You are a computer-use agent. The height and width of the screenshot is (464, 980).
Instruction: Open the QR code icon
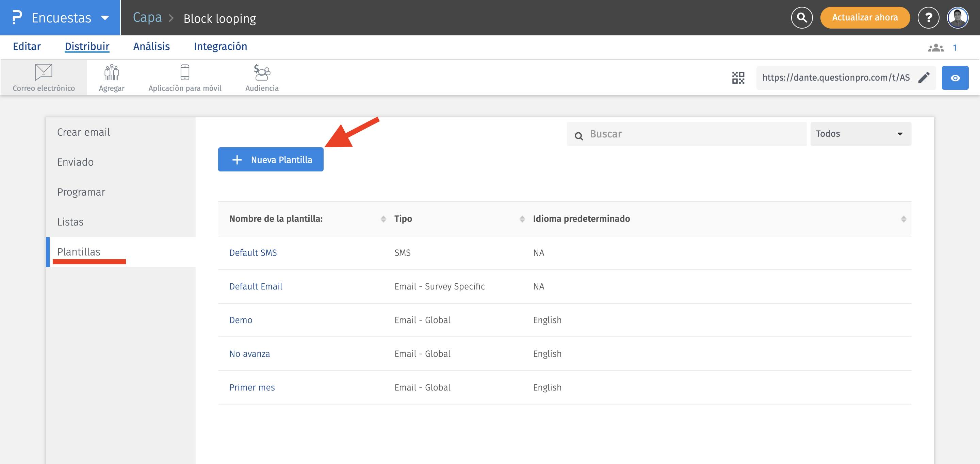[738, 78]
